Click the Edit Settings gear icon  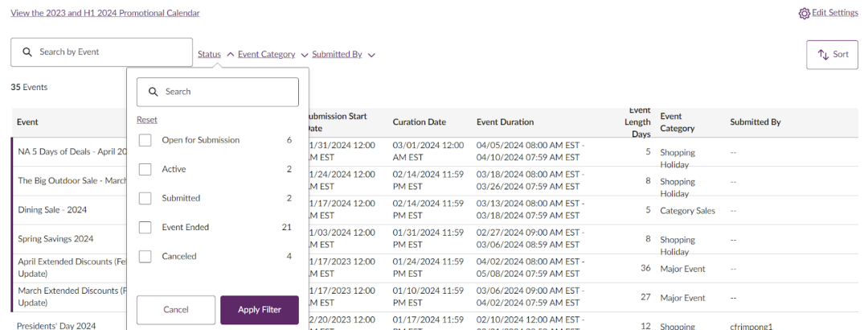pos(804,14)
